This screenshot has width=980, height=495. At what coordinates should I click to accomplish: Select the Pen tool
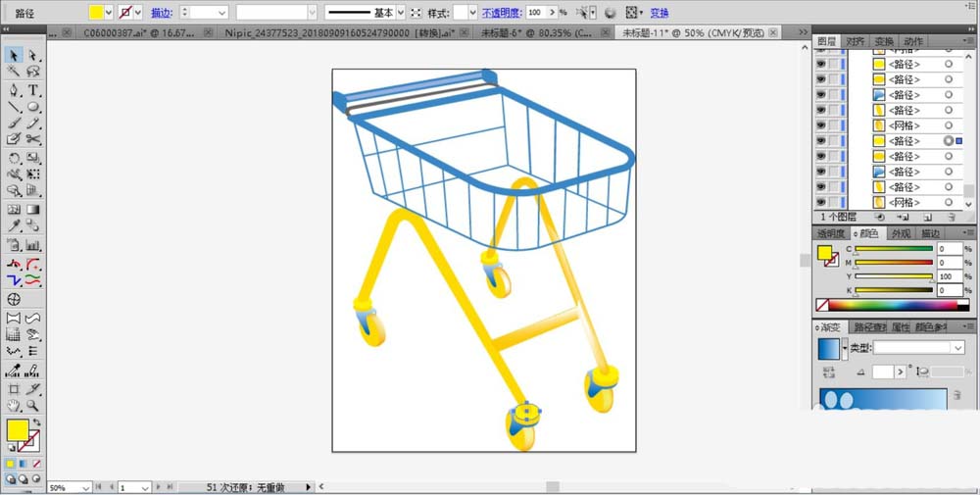14,90
